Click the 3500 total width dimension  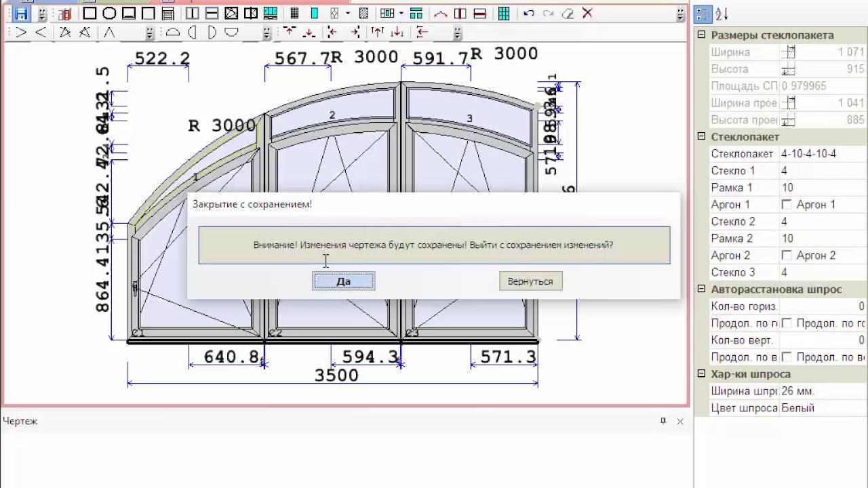[x=337, y=375]
